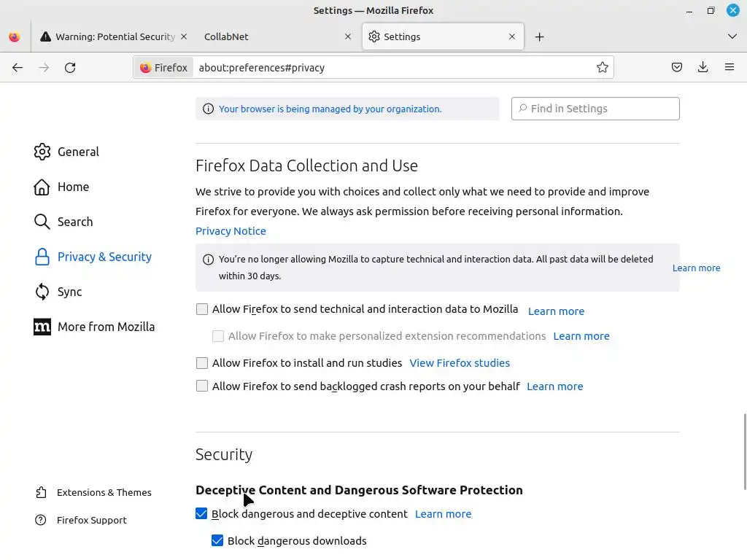Open the Downloads toolbar icon

(703, 67)
